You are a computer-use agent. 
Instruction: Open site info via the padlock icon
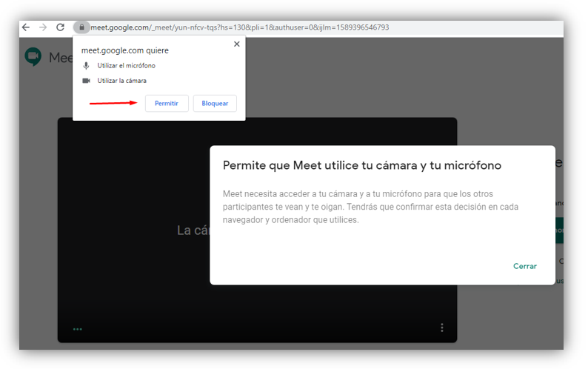tap(81, 27)
